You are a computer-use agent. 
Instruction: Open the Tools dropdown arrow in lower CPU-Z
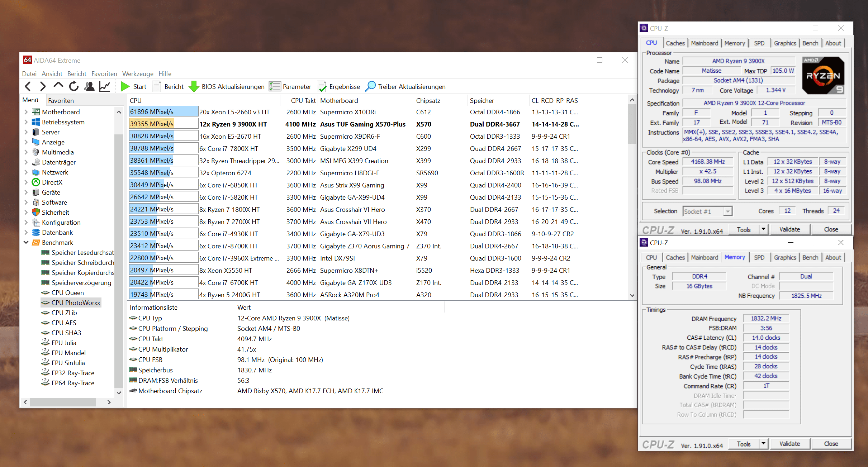(x=763, y=444)
